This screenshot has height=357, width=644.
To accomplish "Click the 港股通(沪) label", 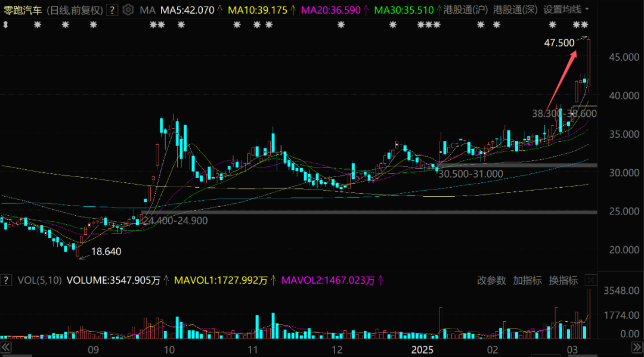I will pyautogui.click(x=466, y=10).
